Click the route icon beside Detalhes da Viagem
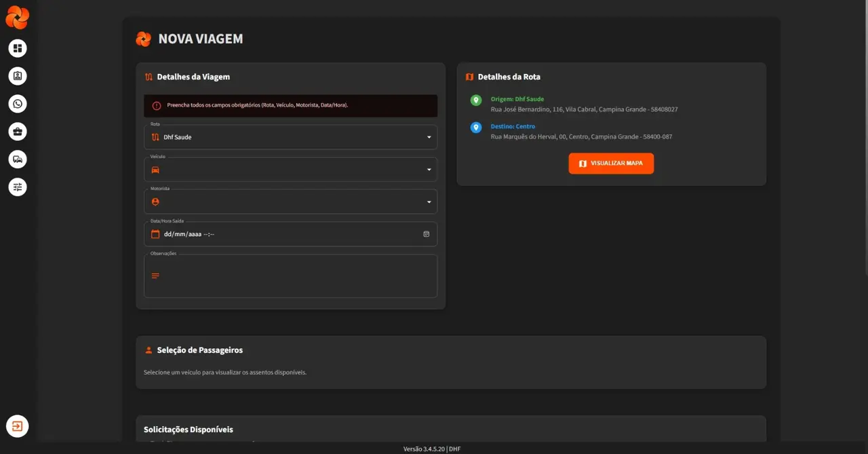 coord(149,77)
